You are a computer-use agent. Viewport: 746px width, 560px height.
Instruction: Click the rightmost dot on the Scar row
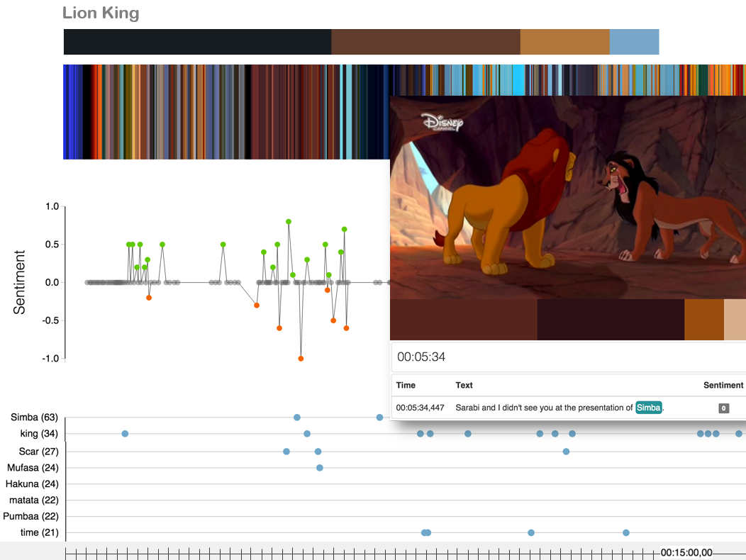coord(566,452)
